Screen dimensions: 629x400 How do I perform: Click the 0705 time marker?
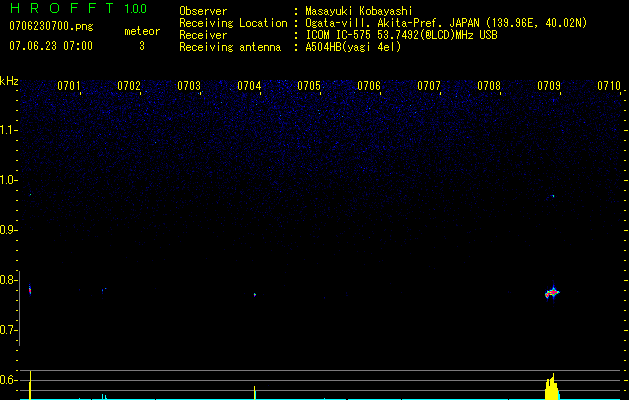(308, 86)
